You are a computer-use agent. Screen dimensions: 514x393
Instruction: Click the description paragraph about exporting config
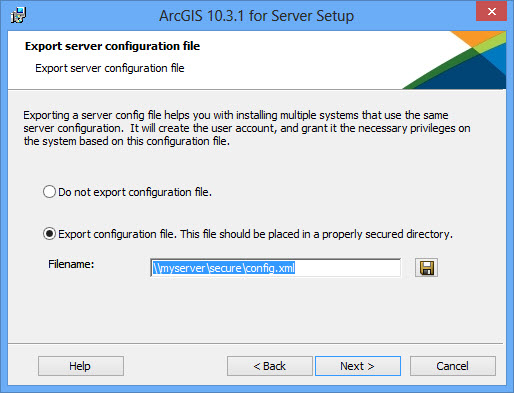[x=247, y=128]
